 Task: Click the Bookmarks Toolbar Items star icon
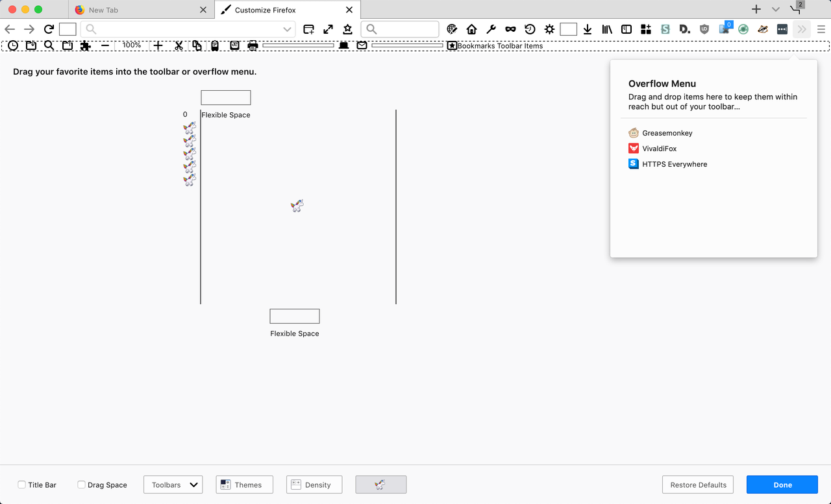(452, 45)
